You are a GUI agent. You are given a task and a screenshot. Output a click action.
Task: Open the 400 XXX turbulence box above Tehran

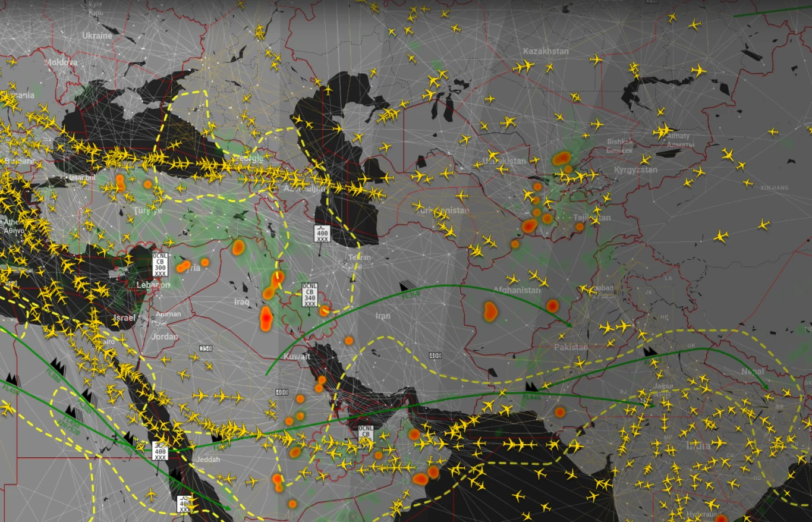click(x=322, y=232)
